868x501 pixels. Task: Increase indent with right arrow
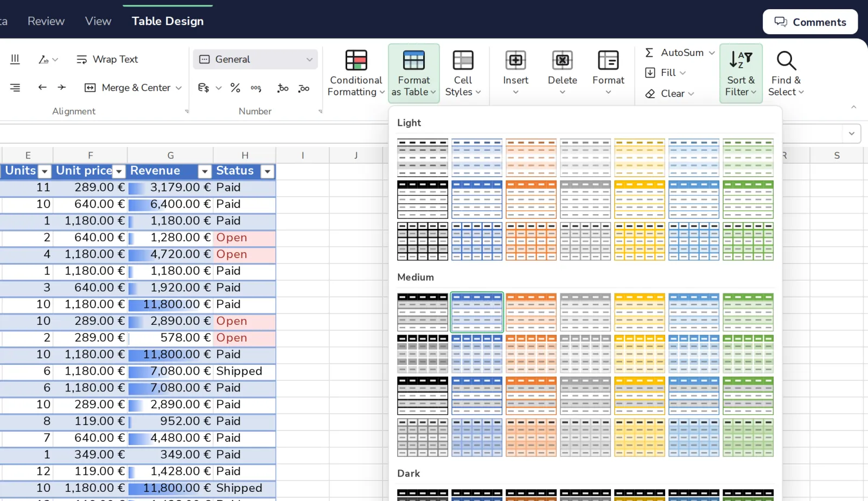(62, 87)
